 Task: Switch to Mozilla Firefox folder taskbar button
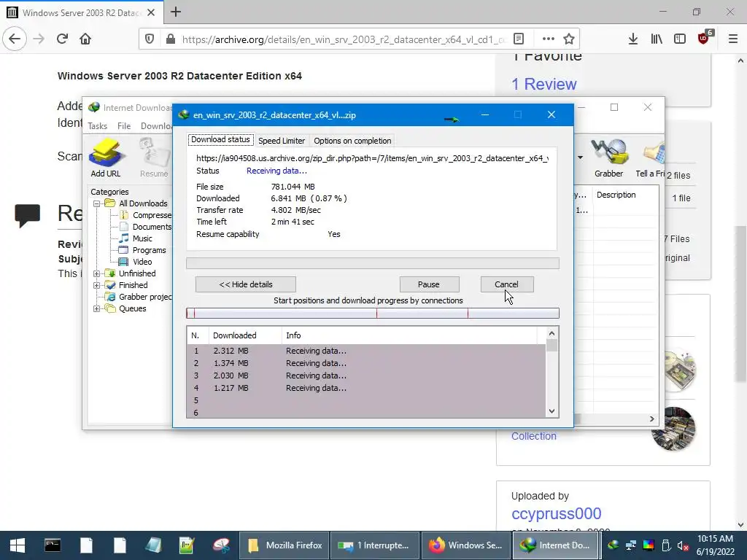[x=284, y=545]
